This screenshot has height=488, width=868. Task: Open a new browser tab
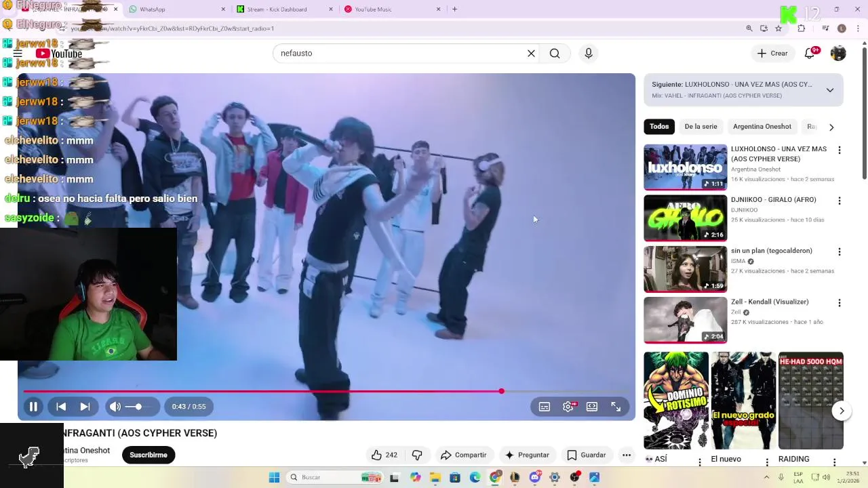pos(454,9)
